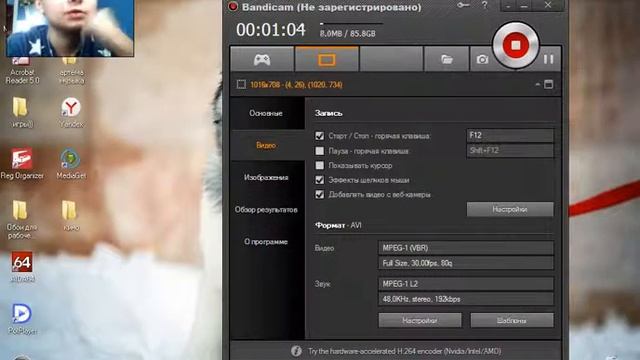
Task: Open the Видео settings tab
Action: pyautogui.click(x=267, y=145)
